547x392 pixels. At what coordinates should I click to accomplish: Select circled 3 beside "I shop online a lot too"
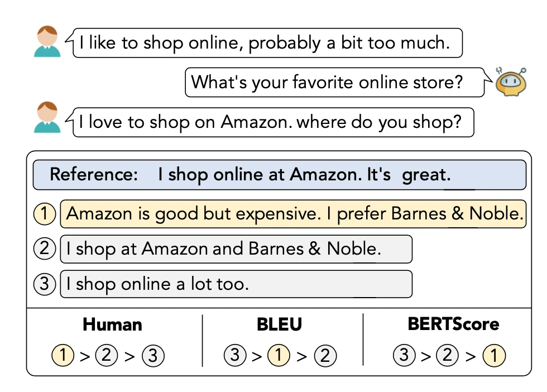pyautogui.click(x=45, y=284)
